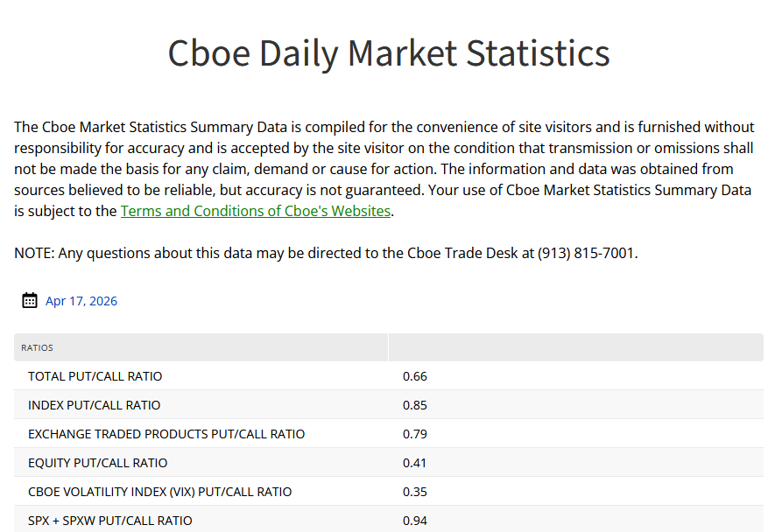The height and width of the screenshot is (532, 775).
Task: Click the Cboe Trade Desk phone number note
Action: click(x=326, y=254)
